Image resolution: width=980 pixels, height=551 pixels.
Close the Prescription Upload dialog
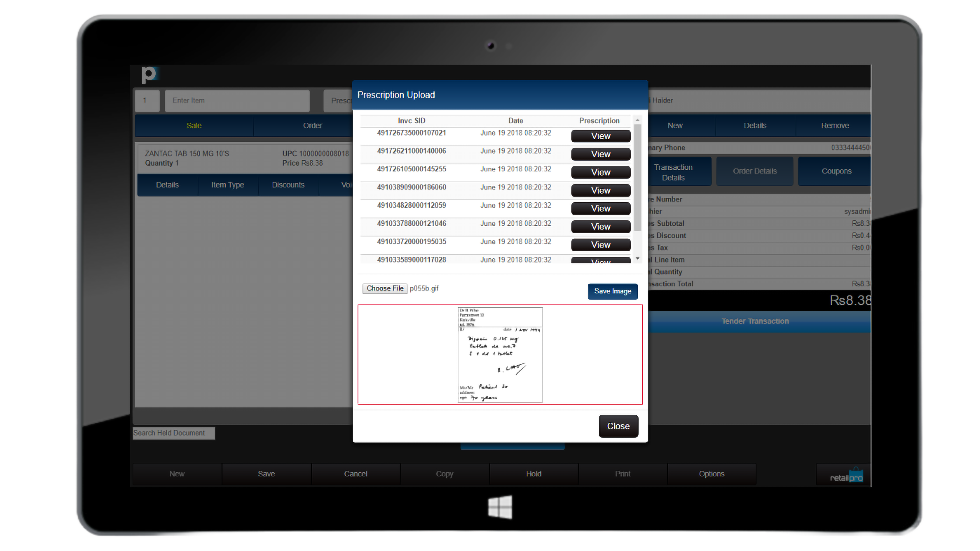[x=618, y=426]
